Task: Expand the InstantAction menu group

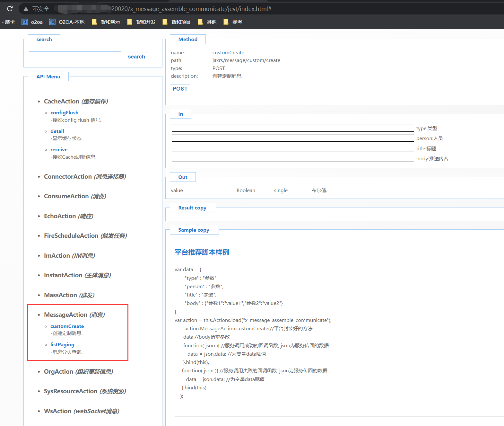Action: tap(78, 275)
